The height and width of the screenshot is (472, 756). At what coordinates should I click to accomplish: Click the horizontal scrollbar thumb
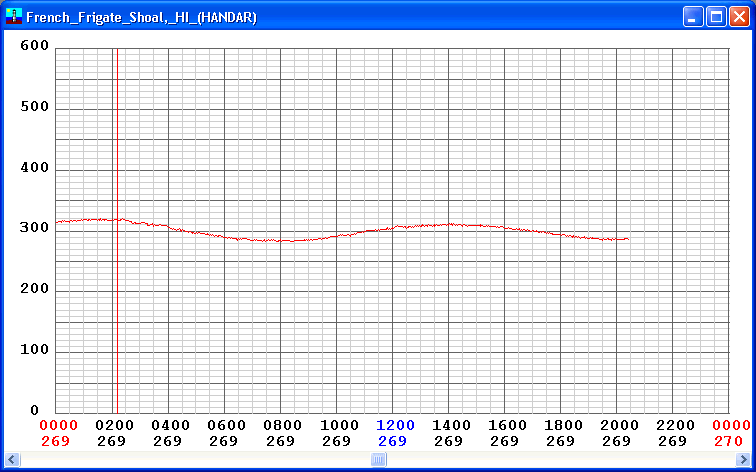pyautogui.click(x=378, y=460)
